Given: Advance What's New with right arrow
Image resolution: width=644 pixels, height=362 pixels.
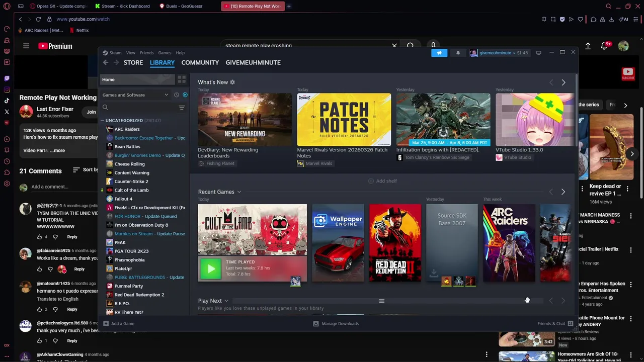Looking at the screenshot, I should pos(563,82).
